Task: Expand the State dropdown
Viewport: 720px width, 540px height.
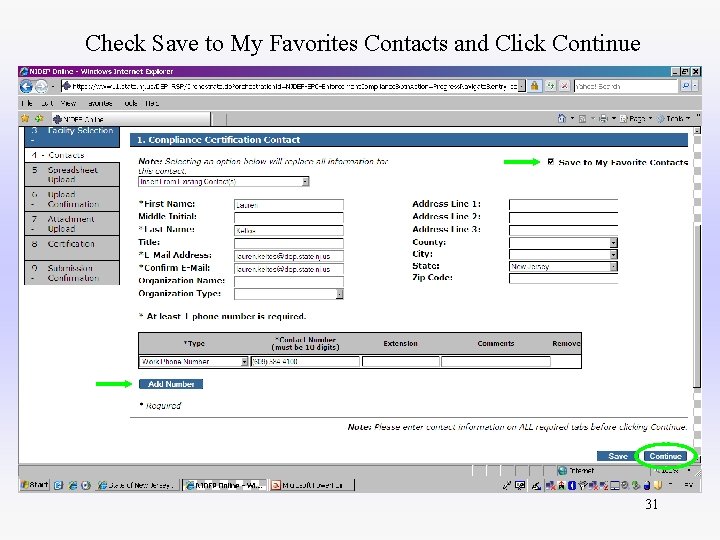Action: pyautogui.click(x=613, y=266)
